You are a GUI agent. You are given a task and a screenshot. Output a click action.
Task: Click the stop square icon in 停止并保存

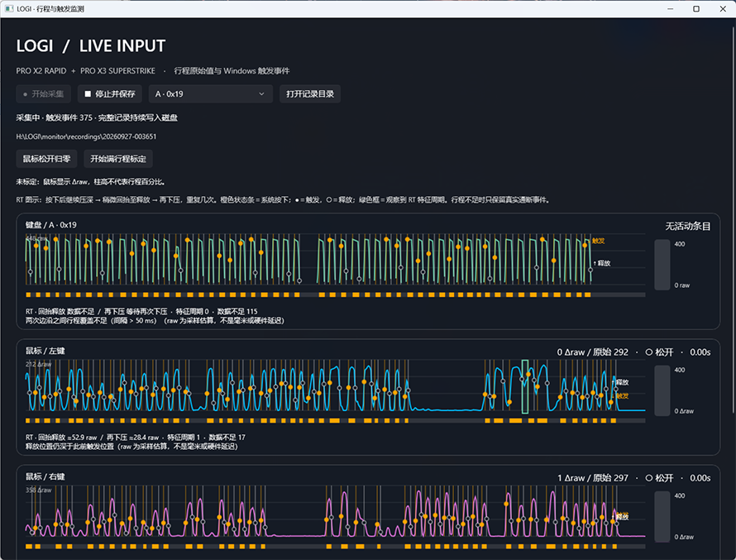click(x=88, y=93)
